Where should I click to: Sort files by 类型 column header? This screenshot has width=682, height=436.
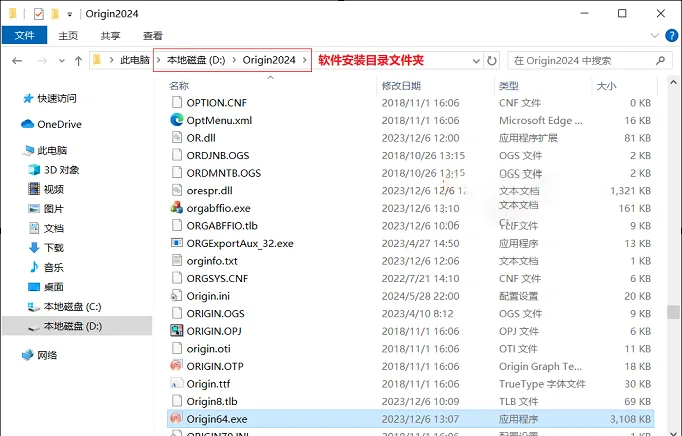508,86
